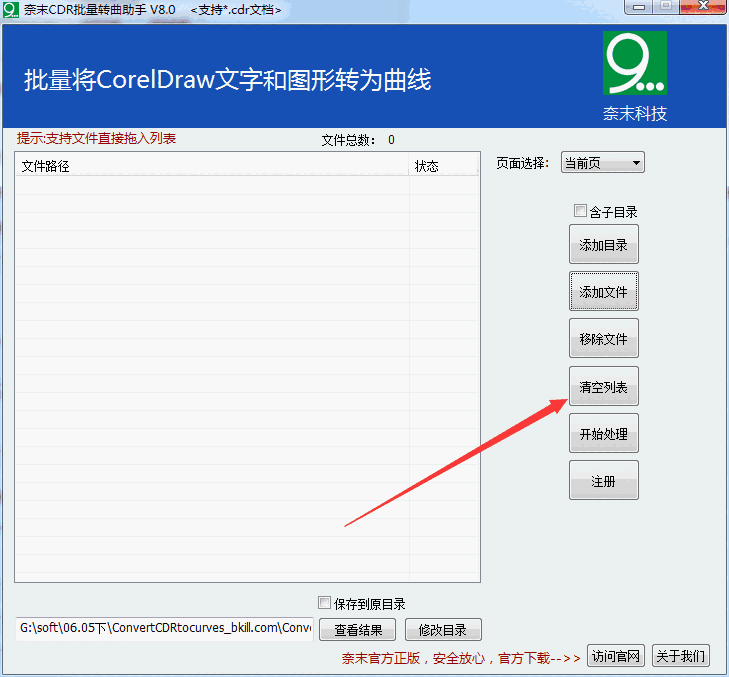
Task: Visit official site via 访问官网
Action: click(x=616, y=656)
